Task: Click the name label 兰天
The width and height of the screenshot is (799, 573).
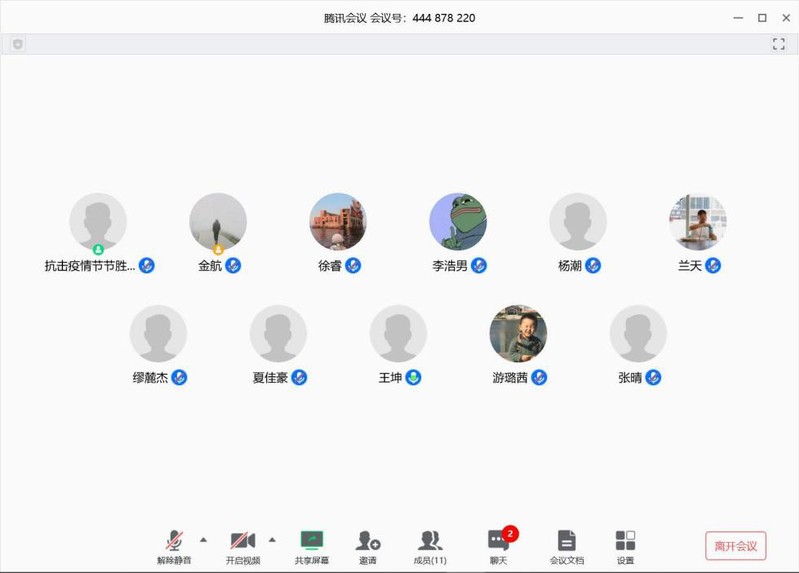Action: [690, 266]
